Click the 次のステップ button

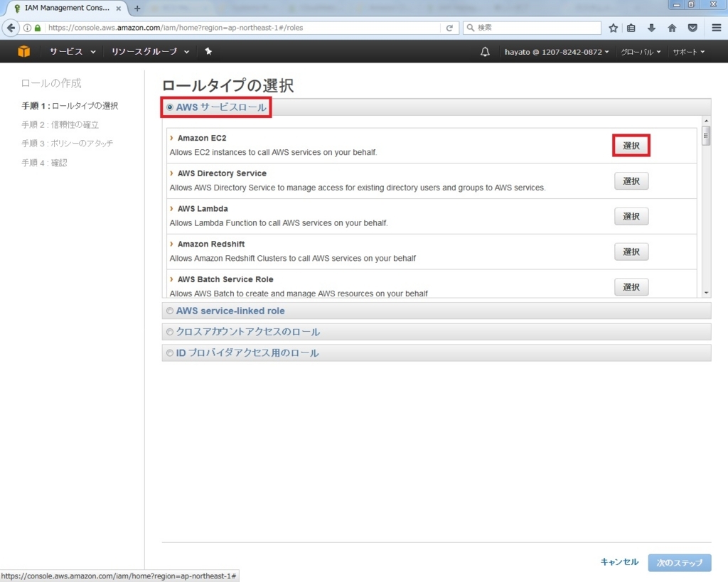coord(679,563)
